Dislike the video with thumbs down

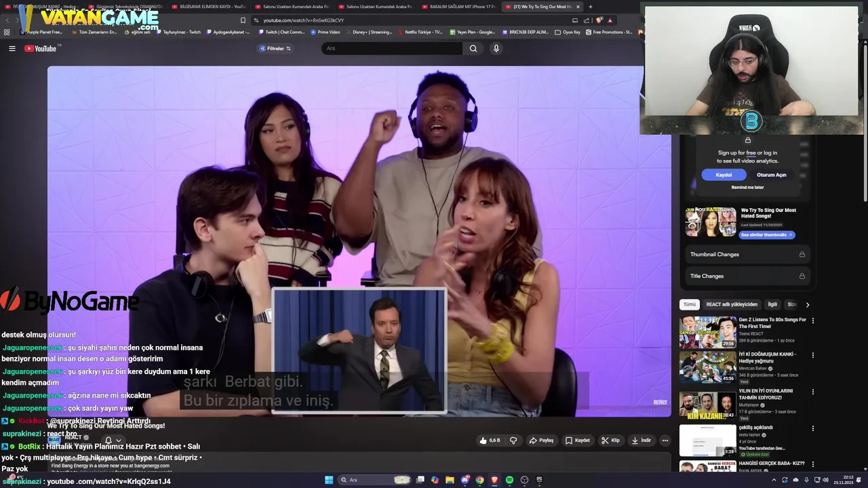point(513,441)
